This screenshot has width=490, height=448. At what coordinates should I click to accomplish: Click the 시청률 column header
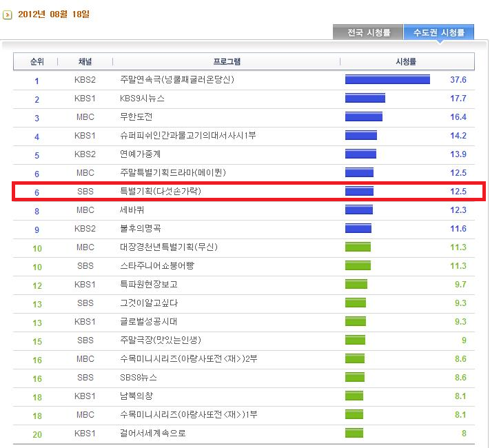click(x=406, y=61)
